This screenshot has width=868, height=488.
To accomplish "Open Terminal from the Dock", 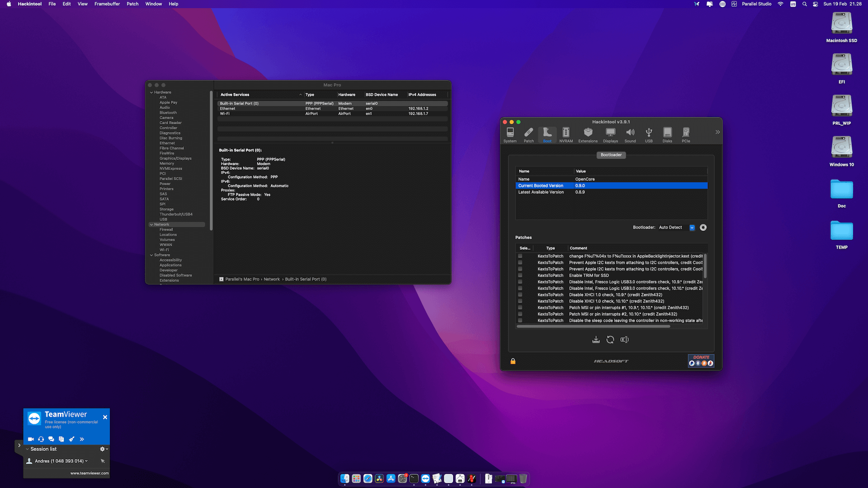I will point(414,479).
